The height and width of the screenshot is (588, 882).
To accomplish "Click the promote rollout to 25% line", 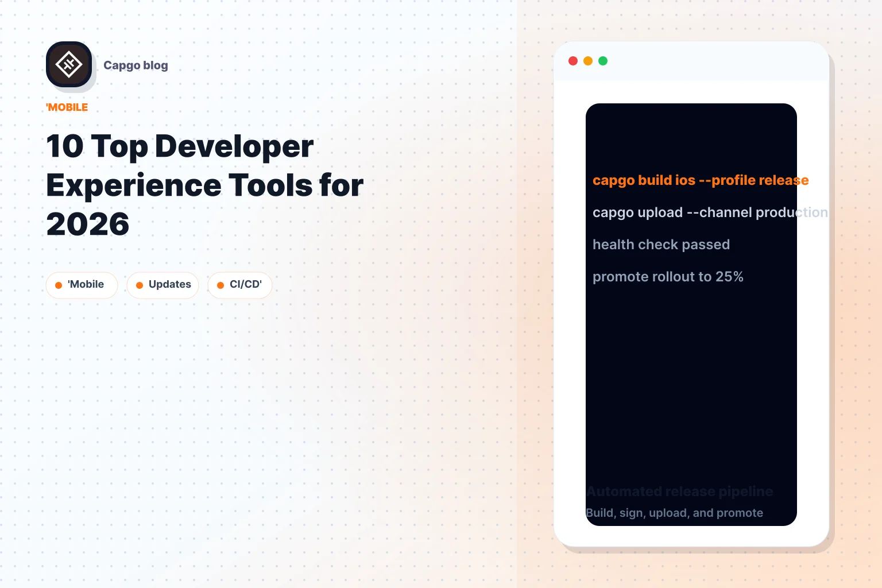I will 668,277.
